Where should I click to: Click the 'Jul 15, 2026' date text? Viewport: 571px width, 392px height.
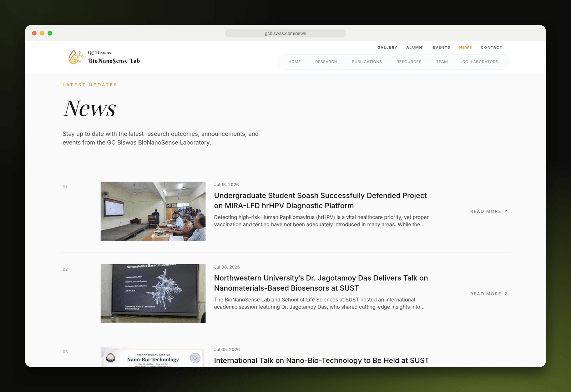pos(226,185)
